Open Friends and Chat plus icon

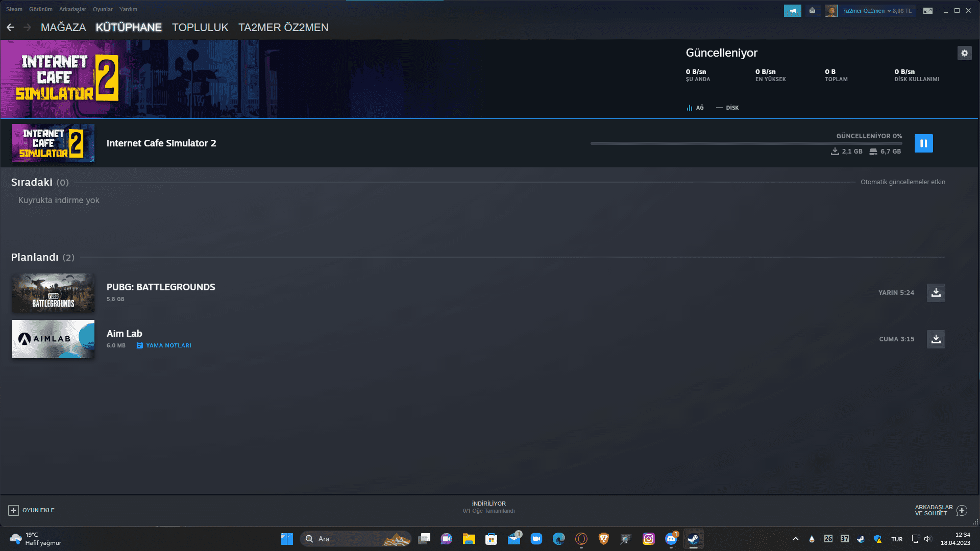click(962, 510)
